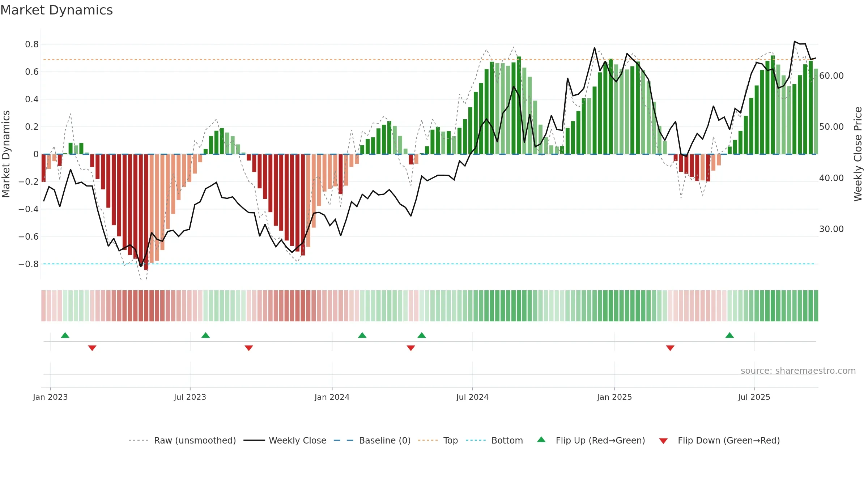Viewport: 868px width, 488px height.
Task: Click the Jul 2024 axis label
Action: [x=472, y=397]
